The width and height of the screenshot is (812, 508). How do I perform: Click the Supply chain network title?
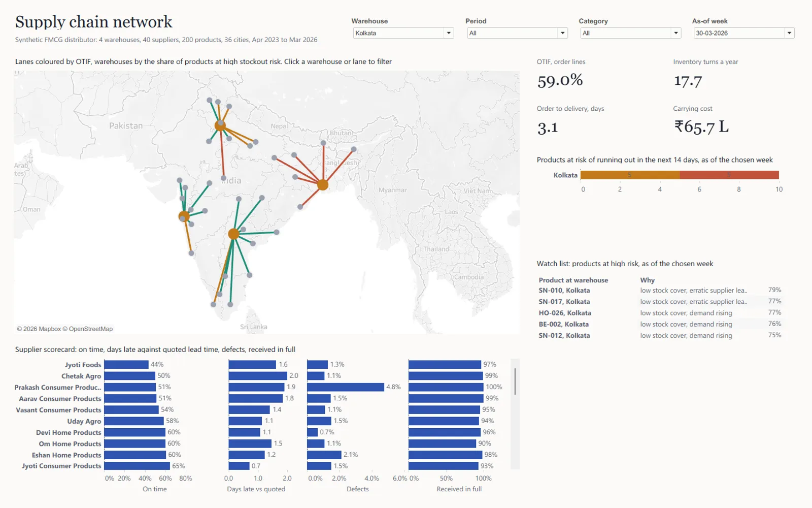click(94, 22)
